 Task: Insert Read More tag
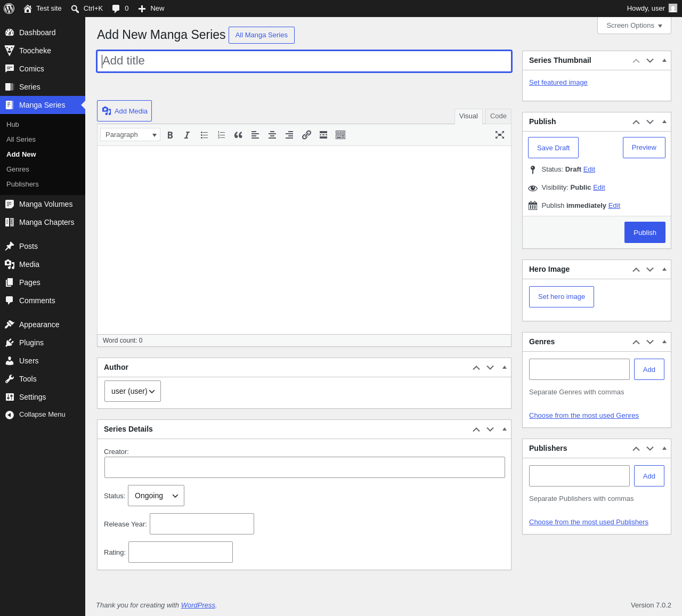pyautogui.click(x=323, y=135)
